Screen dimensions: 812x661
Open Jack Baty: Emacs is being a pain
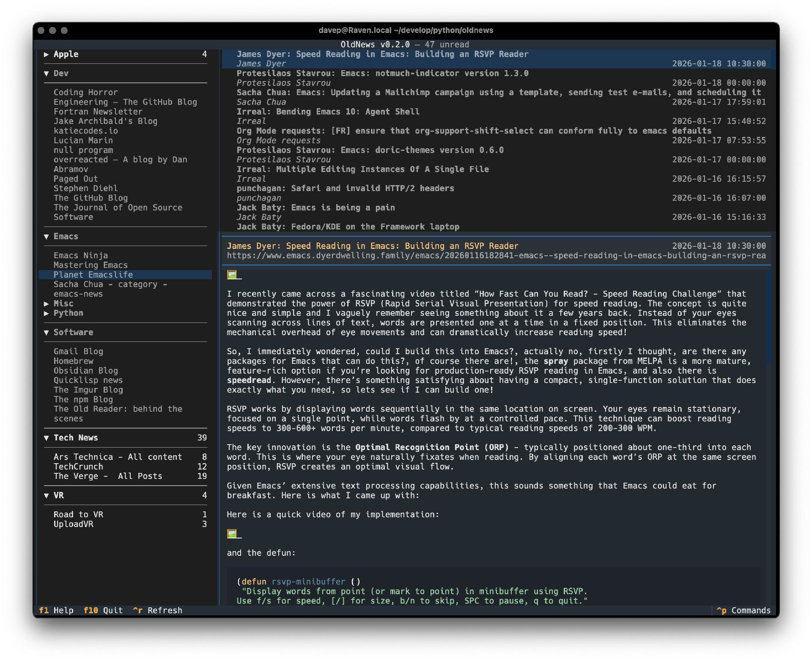(315, 208)
